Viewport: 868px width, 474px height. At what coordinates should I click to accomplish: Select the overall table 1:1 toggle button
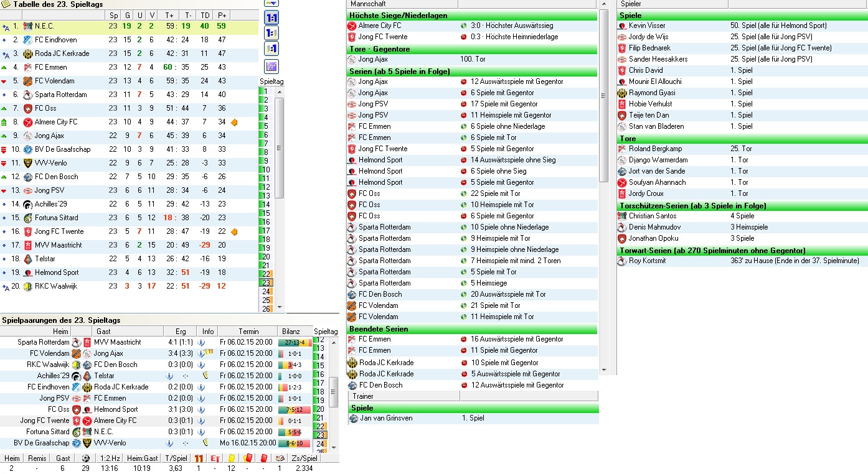coord(271,18)
